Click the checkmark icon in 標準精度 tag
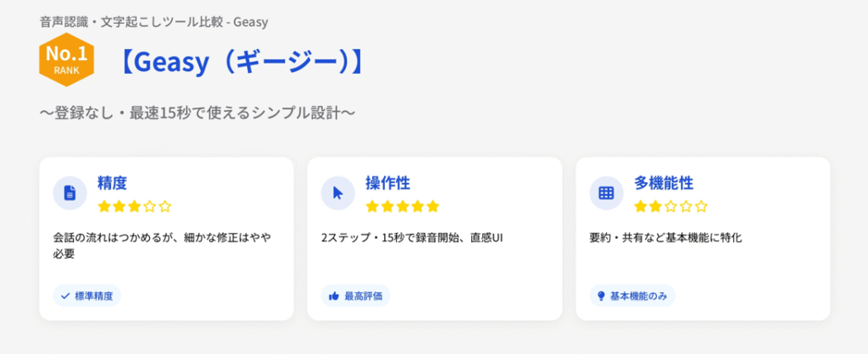Image resolution: width=868 pixels, height=354 pixels. click(x=64, y=296)
